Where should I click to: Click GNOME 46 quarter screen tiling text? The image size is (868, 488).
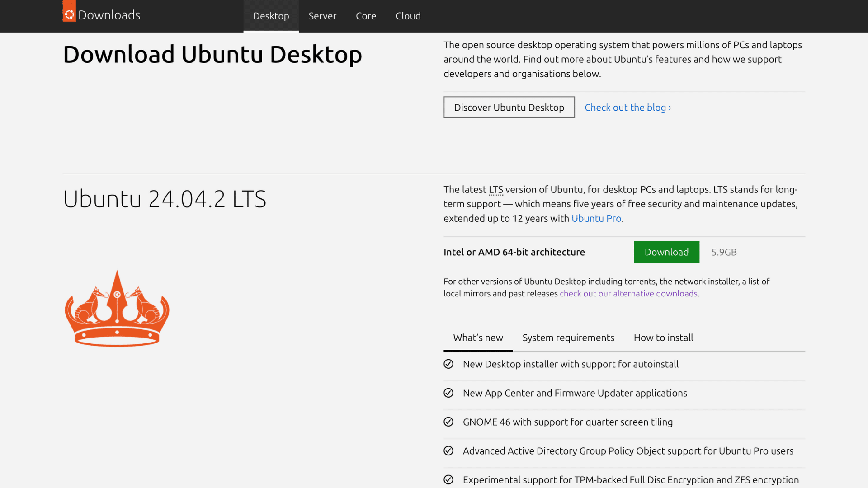coord(568,422)
